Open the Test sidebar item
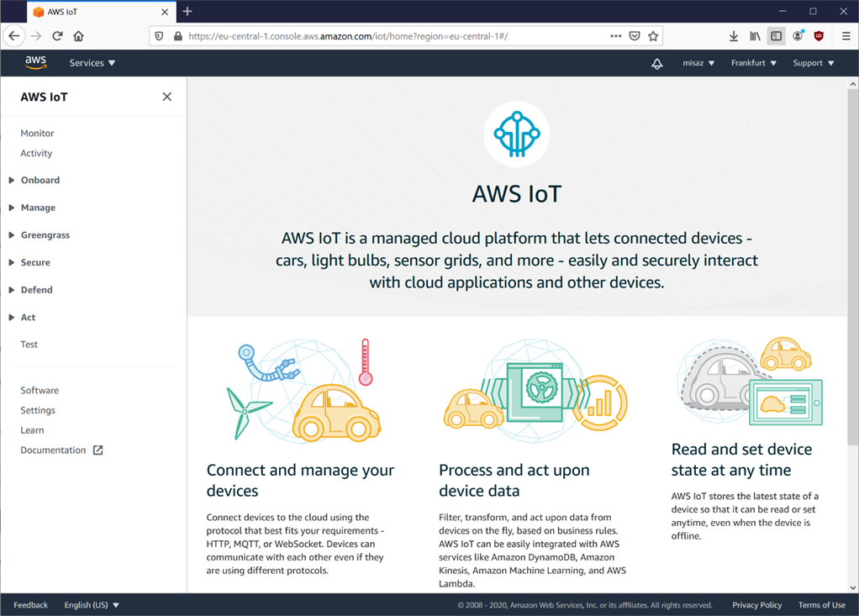This screenshot has height=616, width=859. 29,345
